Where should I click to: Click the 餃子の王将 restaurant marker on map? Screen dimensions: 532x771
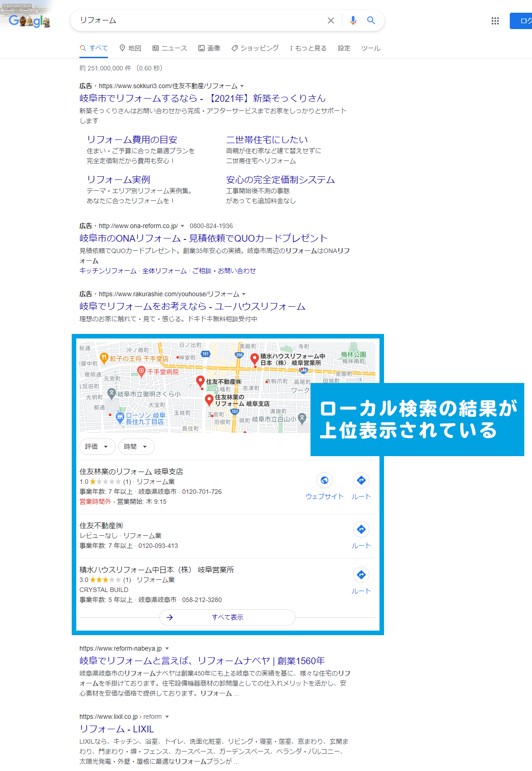click(x=104, y=358)
